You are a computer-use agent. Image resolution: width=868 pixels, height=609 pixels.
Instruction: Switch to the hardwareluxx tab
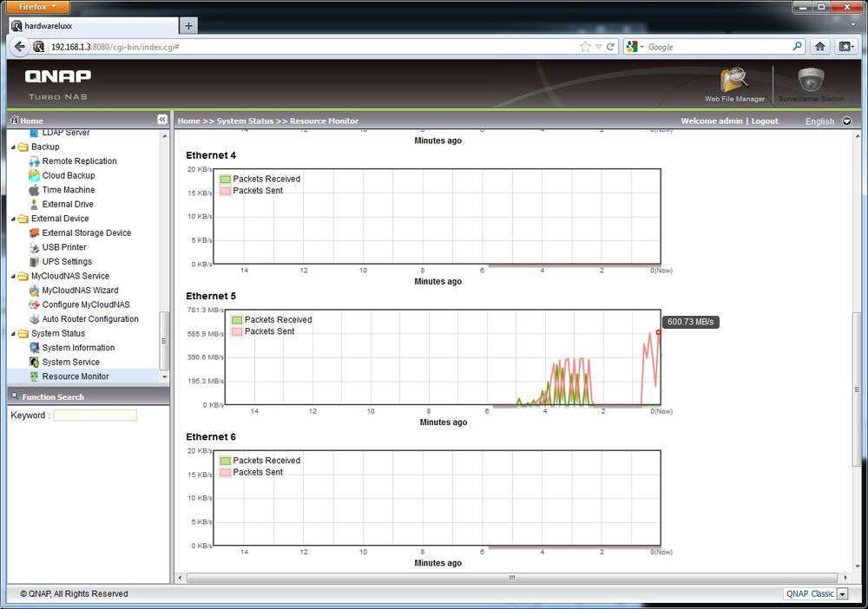point(94,26)
